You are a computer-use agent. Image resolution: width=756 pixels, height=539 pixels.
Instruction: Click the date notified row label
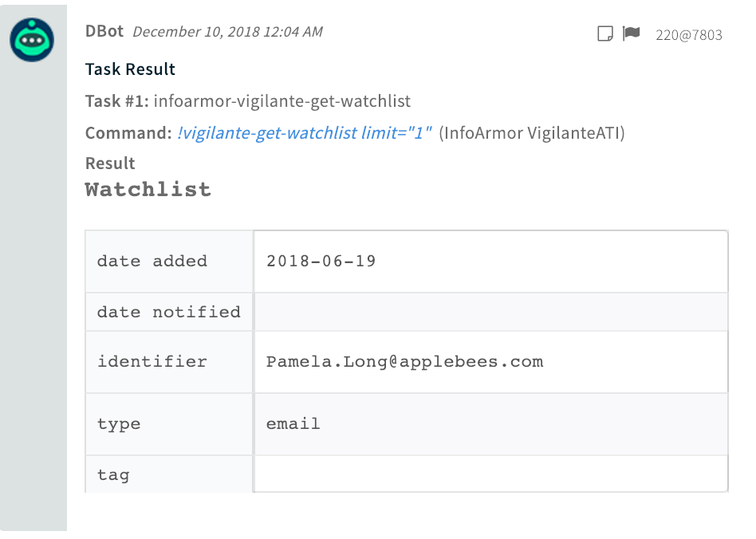tap(168, 312)
